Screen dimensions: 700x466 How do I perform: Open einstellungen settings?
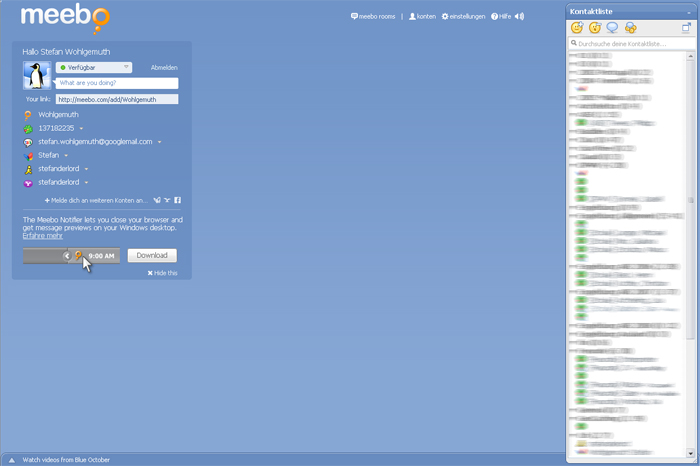pos(463,17)
